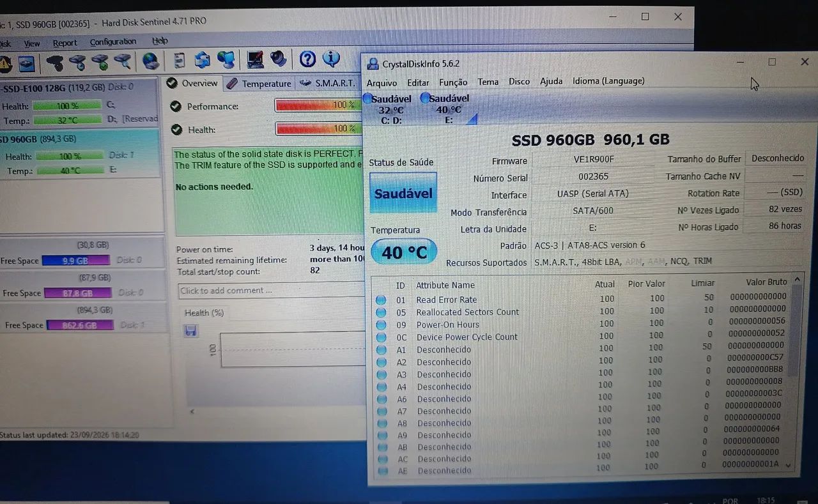Click the SATA/600 transfer mode value
The width and height of the screenshot is (818, 504).
[x=592, y=211]
